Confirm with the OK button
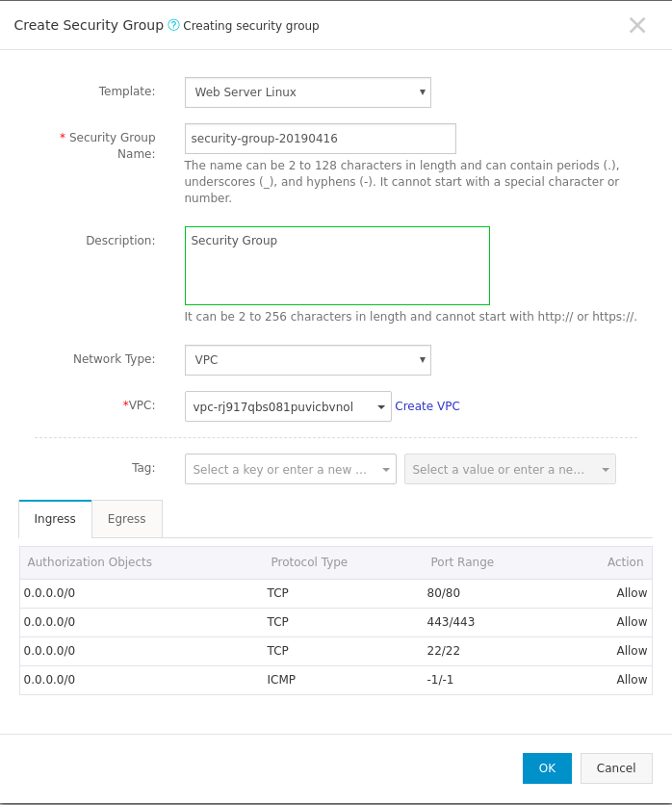The width and height of the screenshot is (672, 805). point(546,767)
